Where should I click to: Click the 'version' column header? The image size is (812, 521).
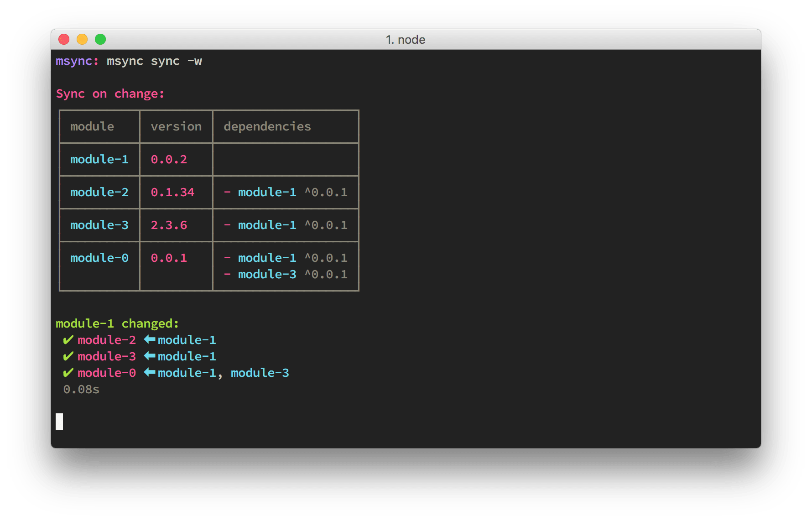(x=176, y=126)
